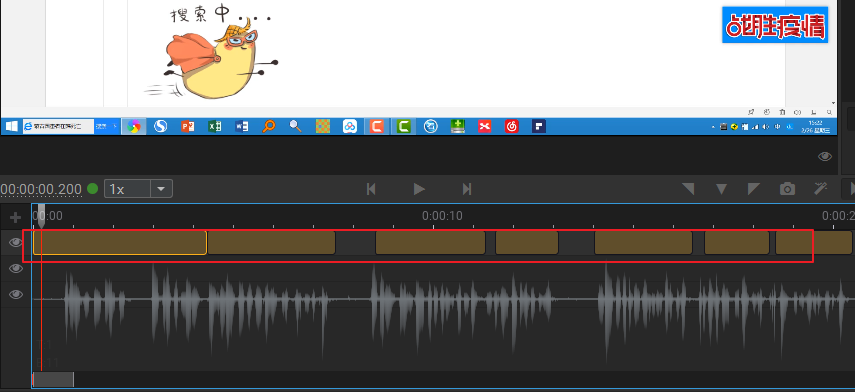Open Excel from the preview taskbar
The image size is (855, 392).
click(215, 126)
